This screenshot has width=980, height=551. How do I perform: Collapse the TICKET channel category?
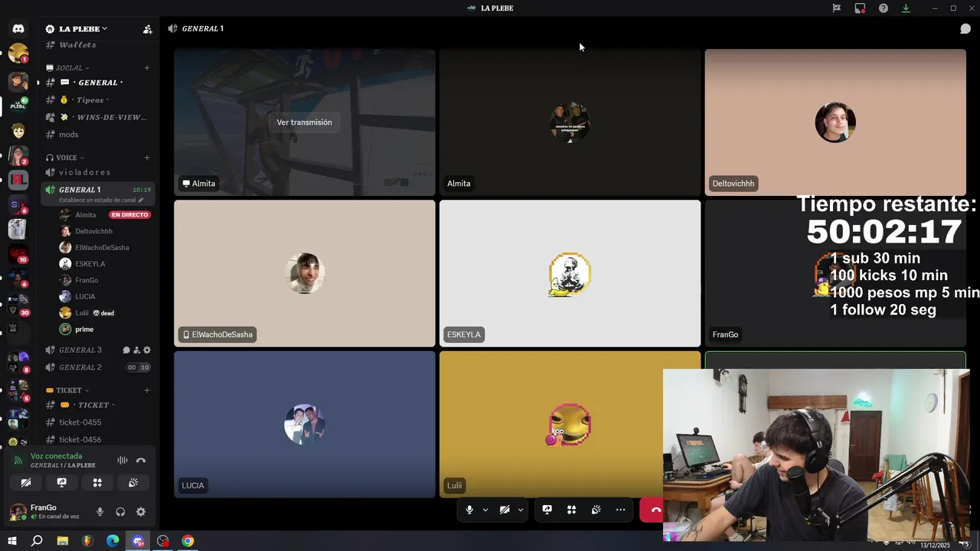pos(68,390)
